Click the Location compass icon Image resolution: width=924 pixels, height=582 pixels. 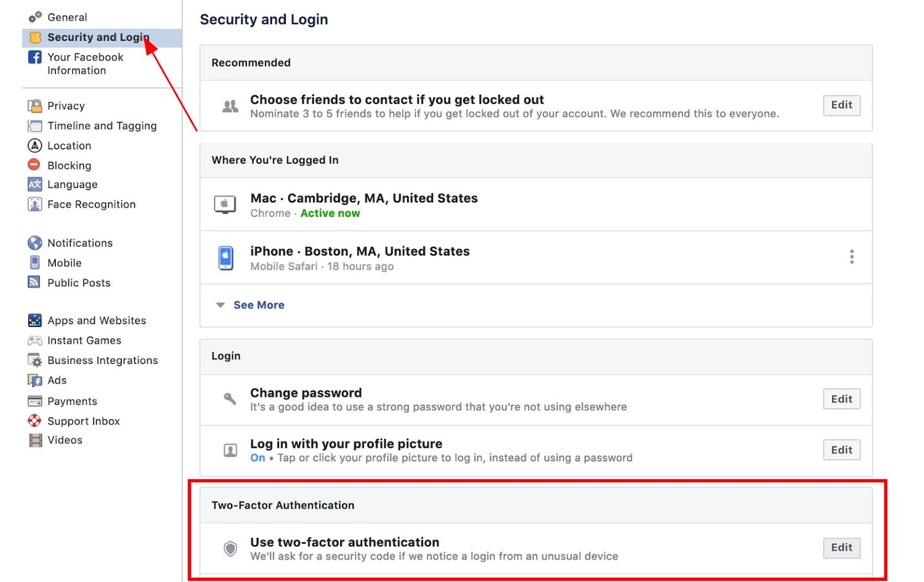point(34,145)
